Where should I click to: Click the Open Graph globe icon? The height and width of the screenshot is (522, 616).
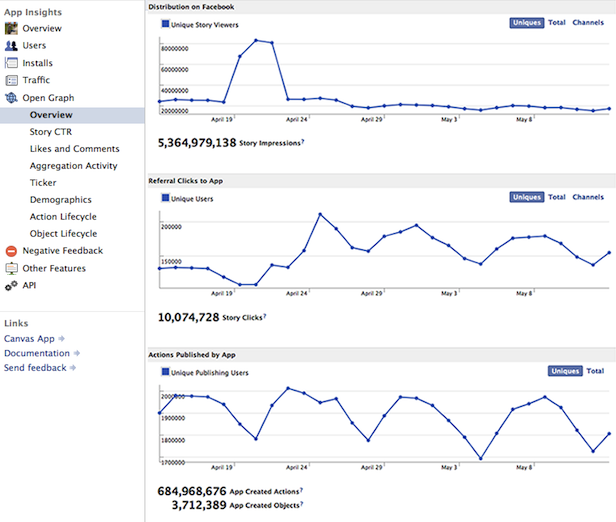(x=12, y=98)
